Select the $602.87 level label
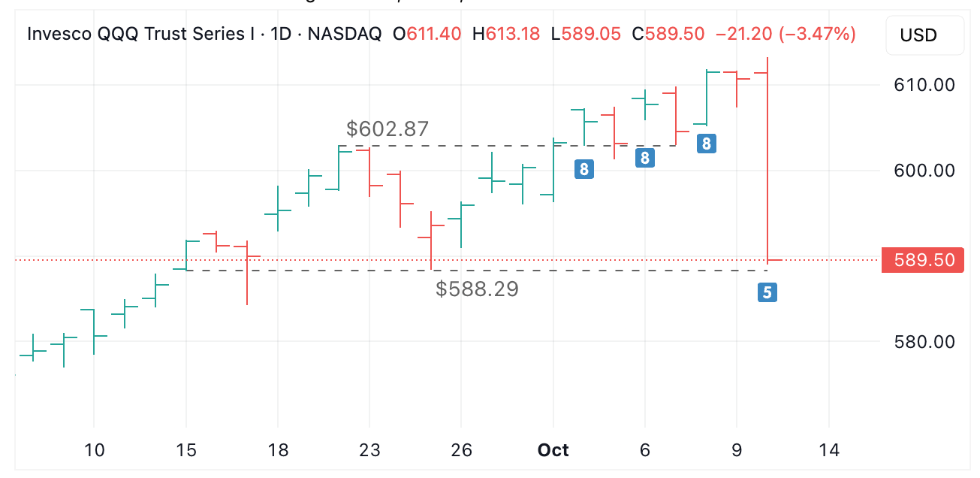Screen dimensions: 980x478 pos(387,129)
